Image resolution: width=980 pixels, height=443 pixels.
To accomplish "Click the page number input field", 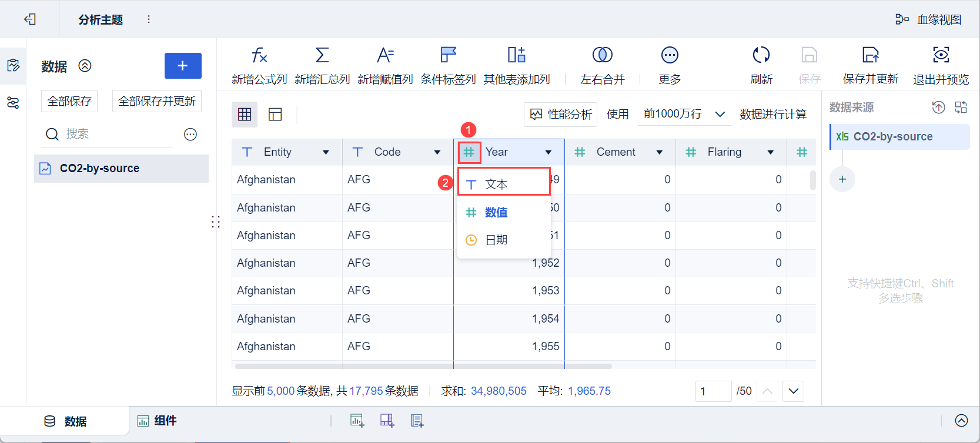I will 713,391.
